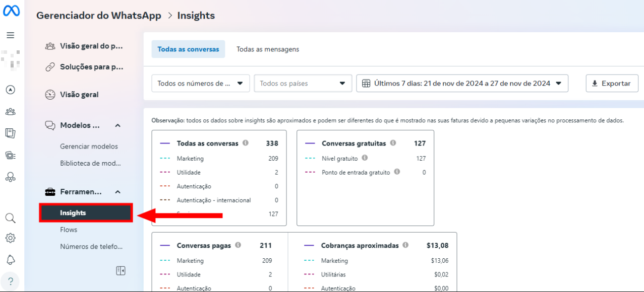Open notifications bell icon
This screenshot has height=292, width=644.
10,260
